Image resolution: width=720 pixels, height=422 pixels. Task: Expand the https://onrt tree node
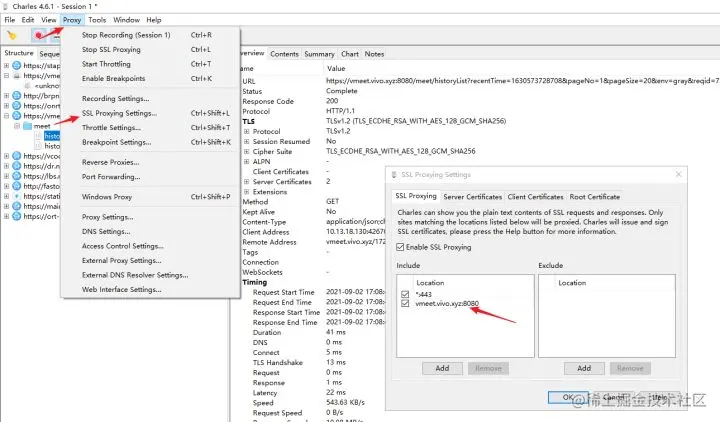pyautogui.click(x=6, y=106)
